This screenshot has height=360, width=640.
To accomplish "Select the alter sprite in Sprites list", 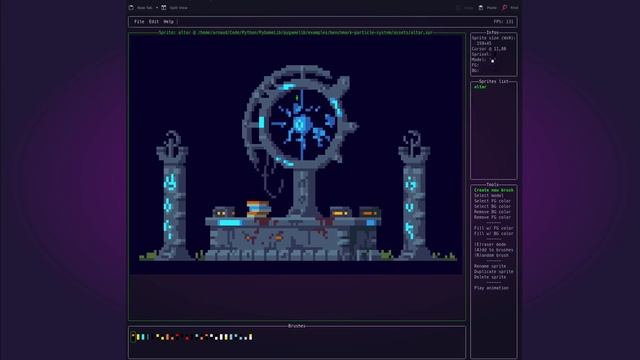I will (480, 87).
